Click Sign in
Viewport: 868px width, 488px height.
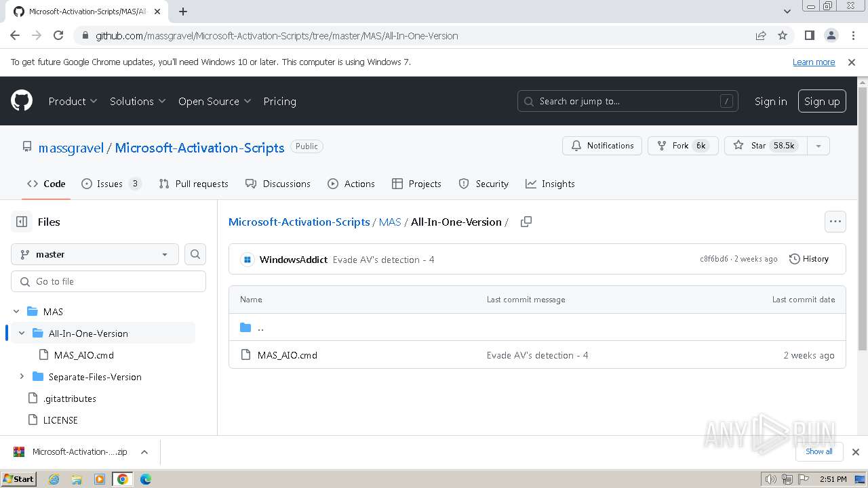pos(771,101)
